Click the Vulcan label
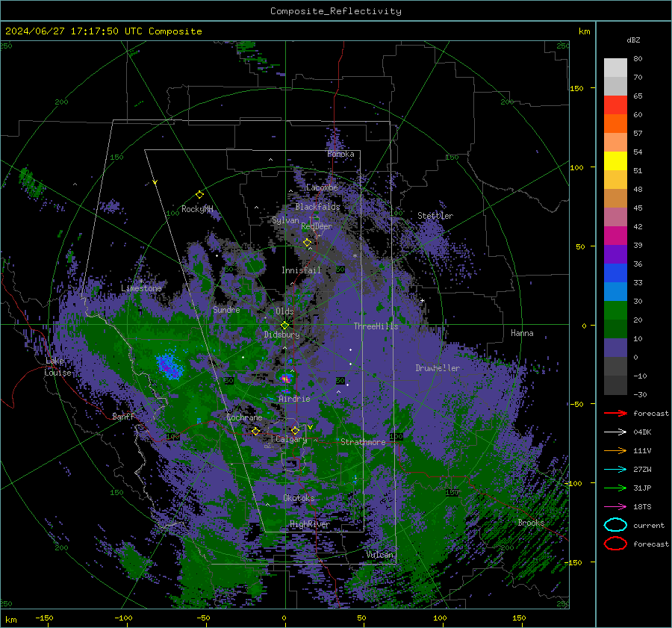Image resolution: width=672 pixels, height=628 pixels. tap(380, 555)
